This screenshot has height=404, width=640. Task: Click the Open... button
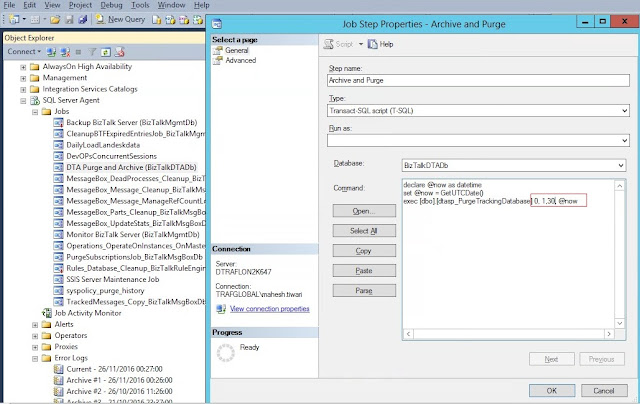point(364,211)
